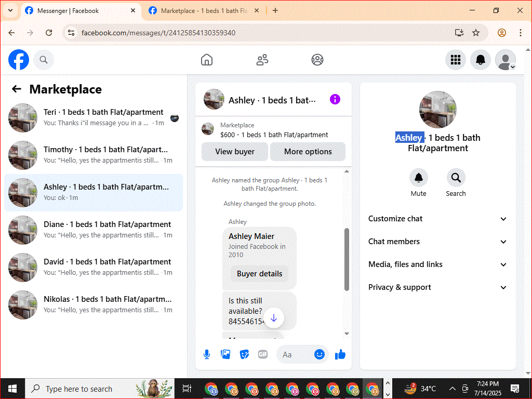Open Diane conversation in Marketplace list
532x399 pixels.
point(94,230)
